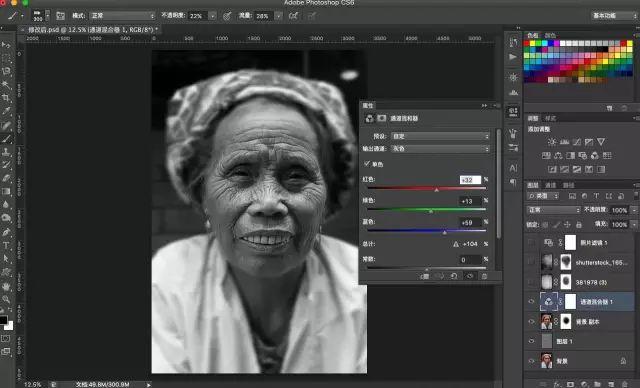640x388 pixels.
Task: Add a Channel Mixer adjustment icon
Action: tap(595, 155)
